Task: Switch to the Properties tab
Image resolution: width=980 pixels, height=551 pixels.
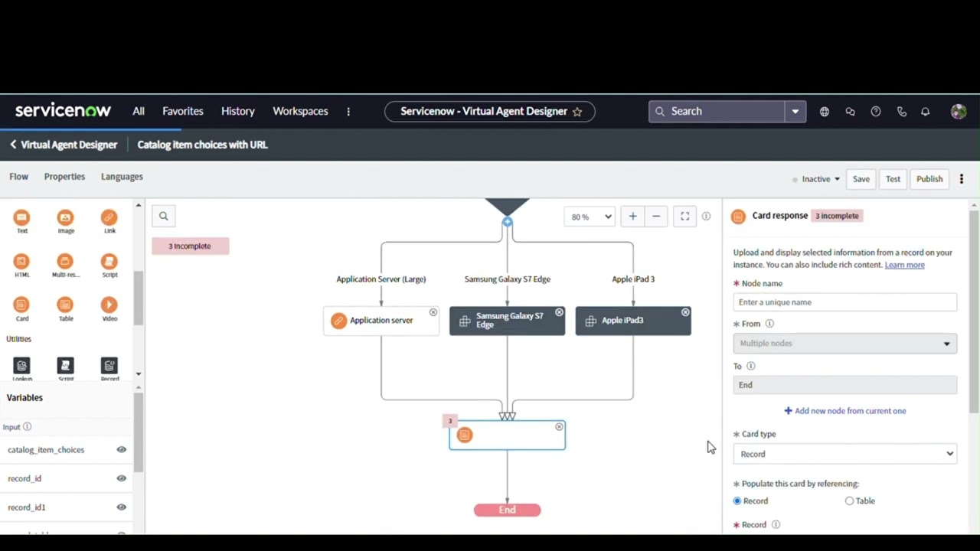Action: (64, 177)
